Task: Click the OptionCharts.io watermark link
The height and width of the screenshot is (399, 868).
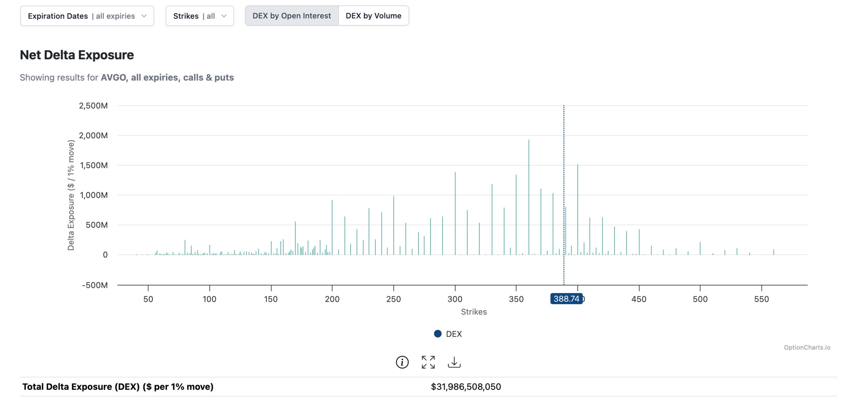Action: point(807,347)
